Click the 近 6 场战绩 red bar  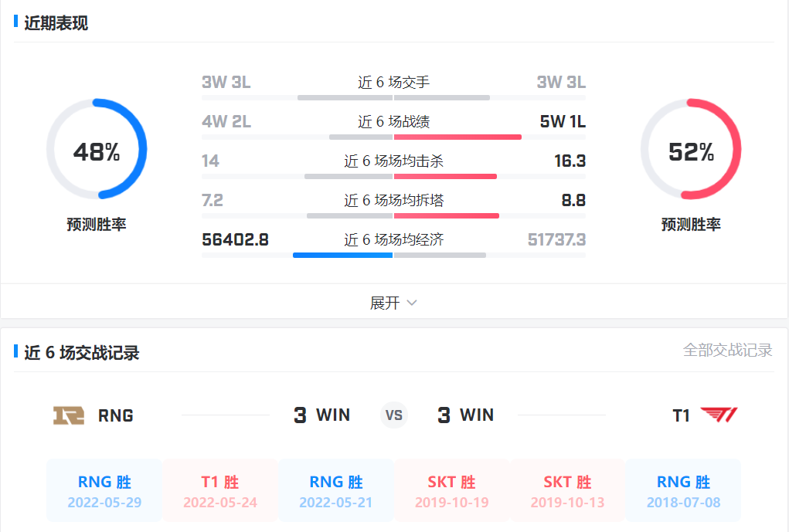[457, 137]
